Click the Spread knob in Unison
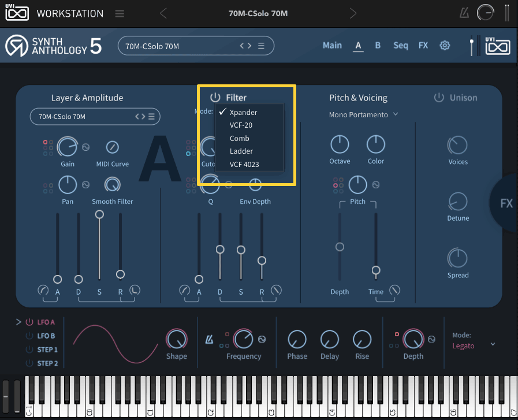The image size is (518, 420). coord(457,258)
